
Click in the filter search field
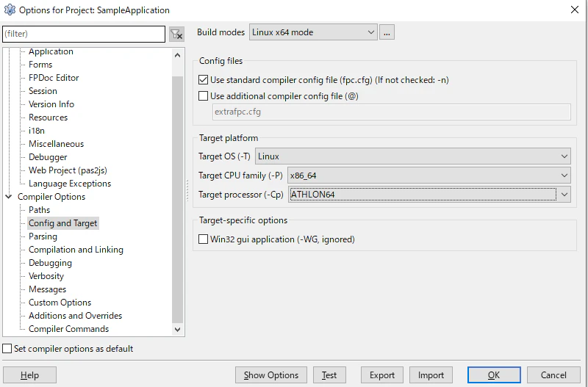[84, 34]
